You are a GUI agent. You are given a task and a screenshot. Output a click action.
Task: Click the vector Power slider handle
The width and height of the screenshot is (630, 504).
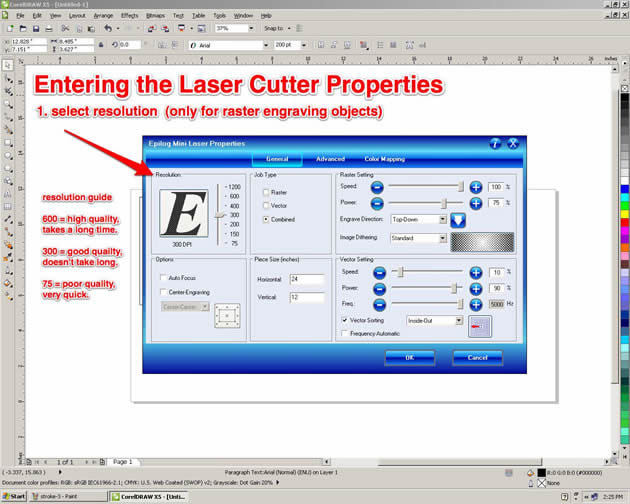point(454,288)
